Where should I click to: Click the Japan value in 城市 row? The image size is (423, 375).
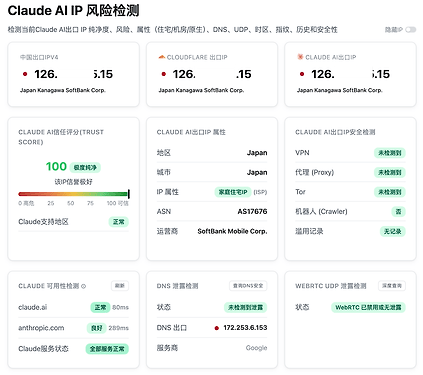257,172
